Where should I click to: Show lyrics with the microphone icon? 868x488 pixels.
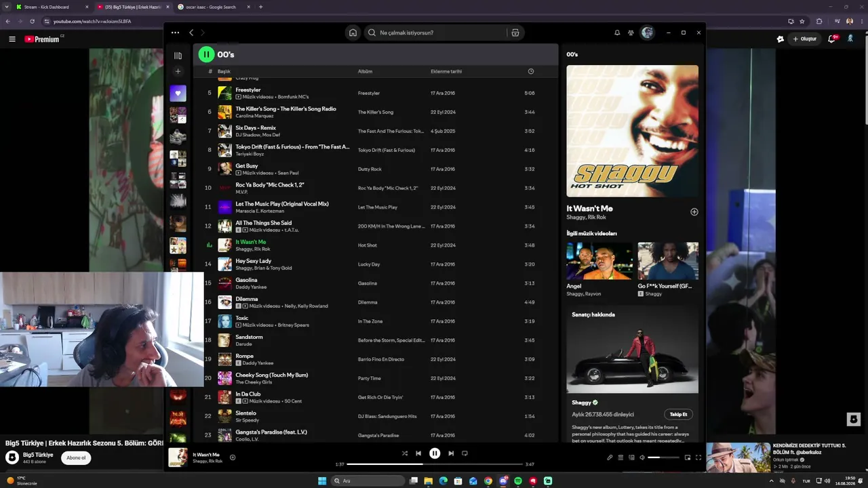point(610,457)
